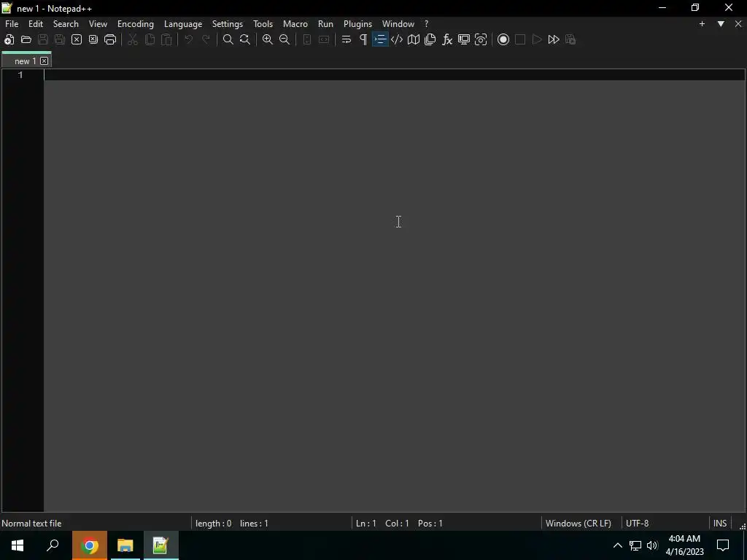Click the Ln : 1 Col : 1 status field
The image size is (747, 560).
[446, 524]
